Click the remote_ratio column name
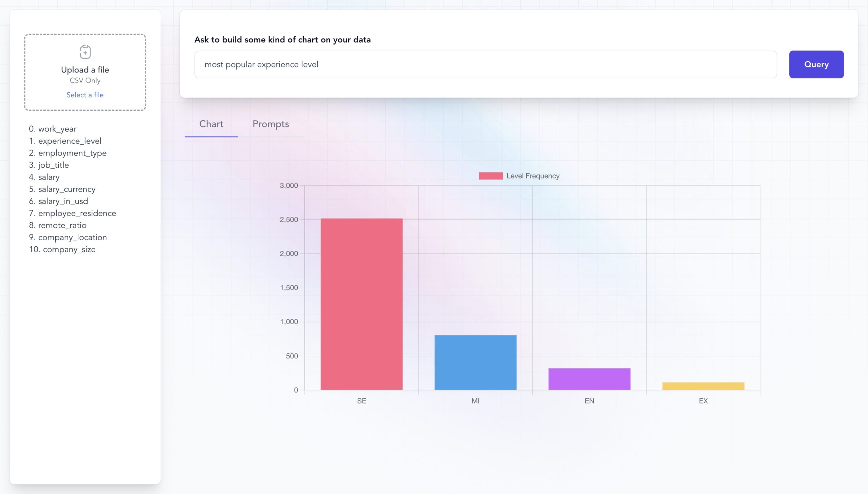This screenshot has height=494, width=868. [x=62, y=225]
